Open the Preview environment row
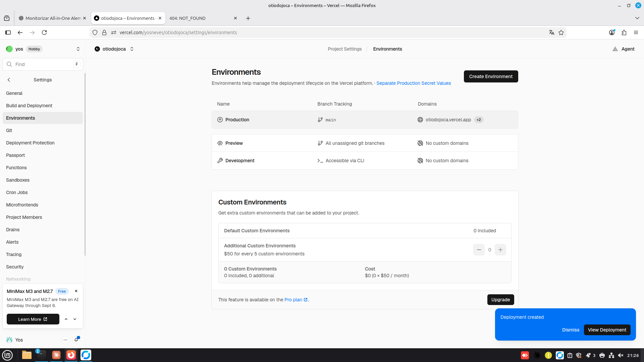Screen dimensions: 644x362 [365, 143]
